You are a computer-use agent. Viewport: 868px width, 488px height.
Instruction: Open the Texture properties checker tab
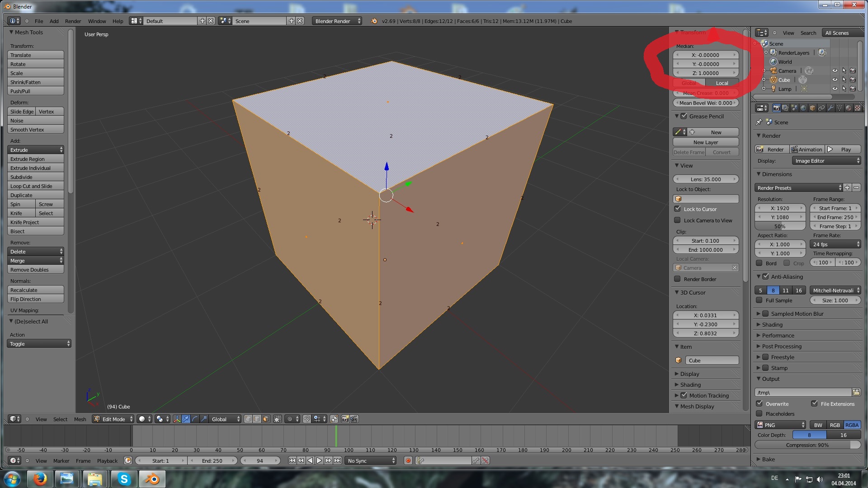click(857, 108)
